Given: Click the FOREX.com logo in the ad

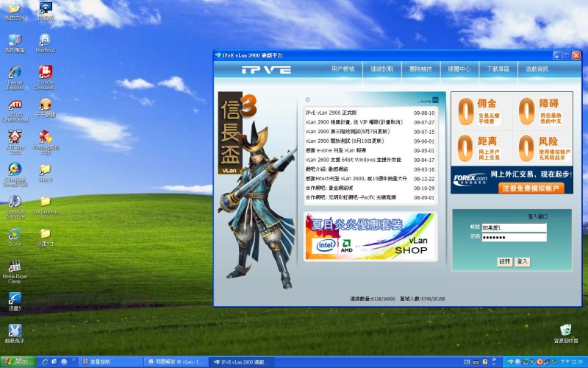Looking at the screenshot, I should (470, 180).
